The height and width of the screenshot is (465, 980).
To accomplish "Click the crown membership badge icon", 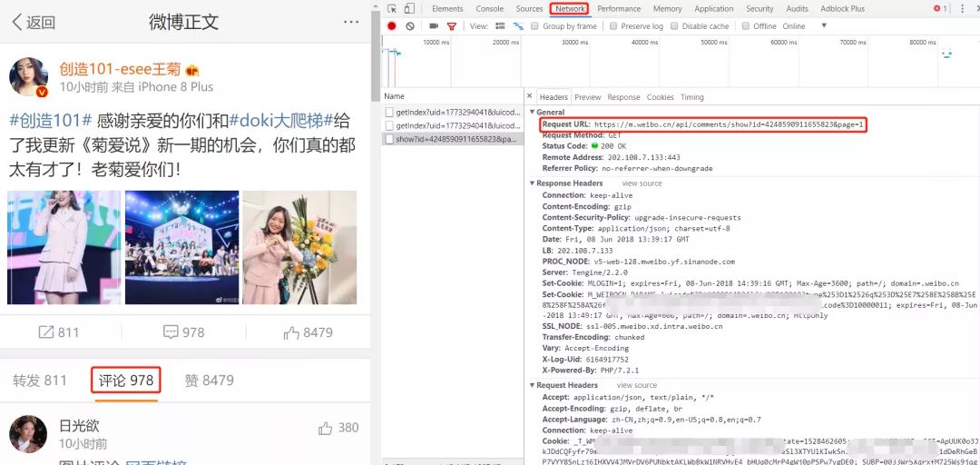I will click(x=191, y=71).
